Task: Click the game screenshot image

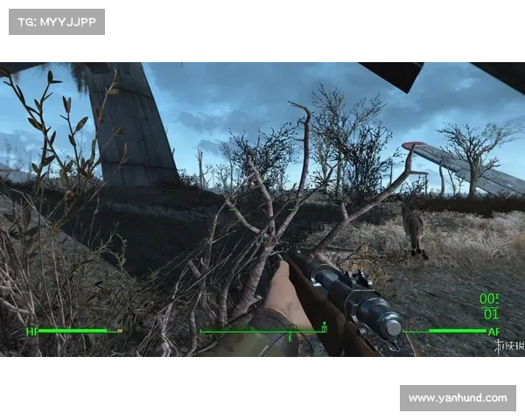Action: [x=262, y=209]
